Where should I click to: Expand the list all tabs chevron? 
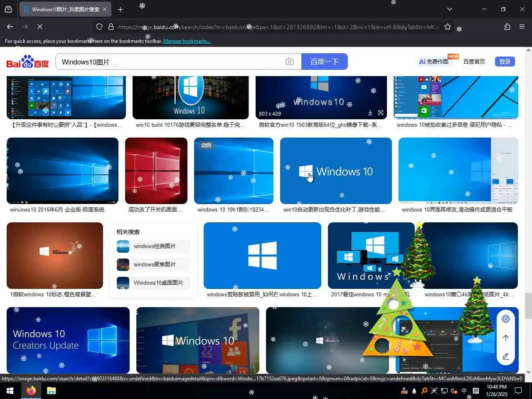[x=449, y=9]
